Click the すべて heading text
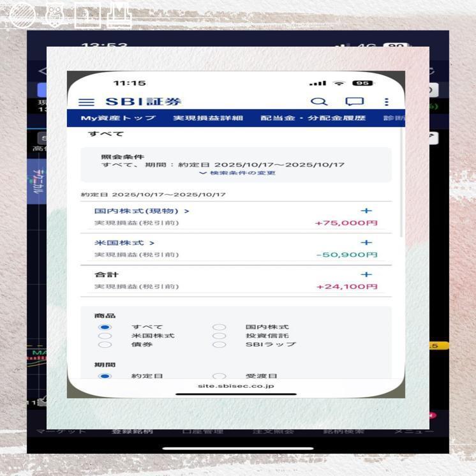Viewport: 476px width, 476px height. (106, 133)
